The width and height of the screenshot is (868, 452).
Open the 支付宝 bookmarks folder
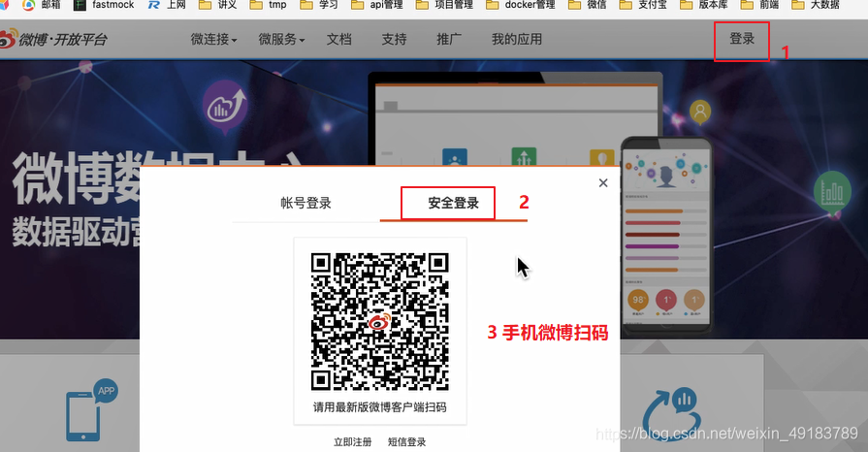point(643,5)
